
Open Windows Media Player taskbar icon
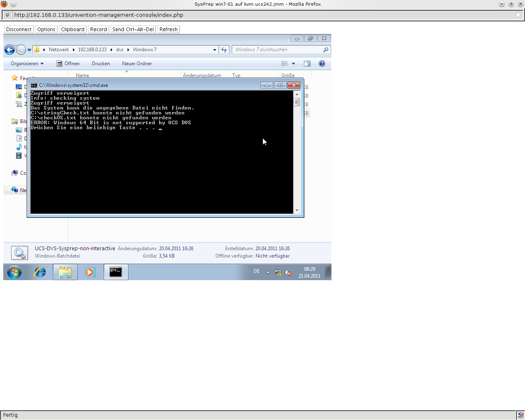tap(90, 272)
